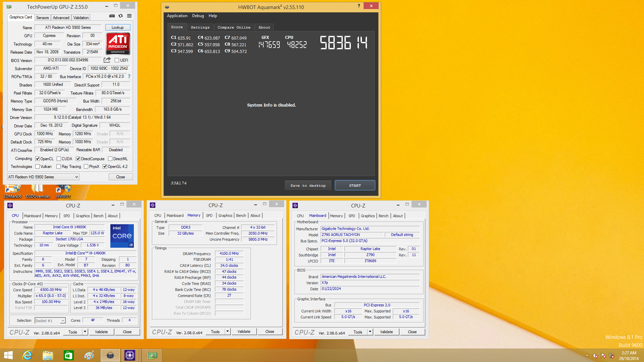Click the GPU-Z Close button
The height and width of the screenshot is (362, 644).
(120, 177)
